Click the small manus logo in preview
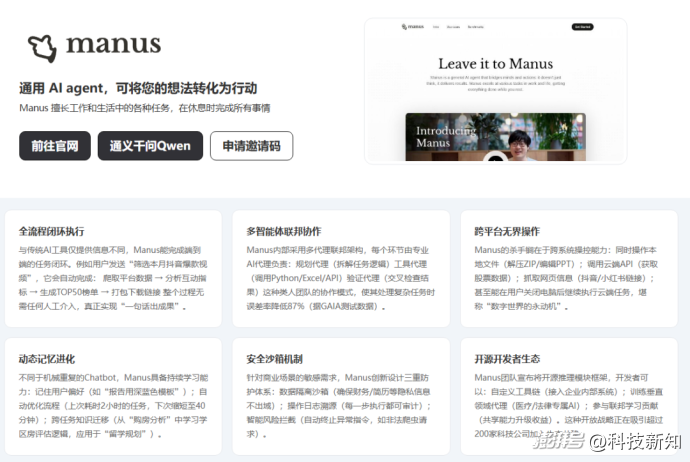The height and width of the screenshot is (462, 690). [x=412, y=27]
